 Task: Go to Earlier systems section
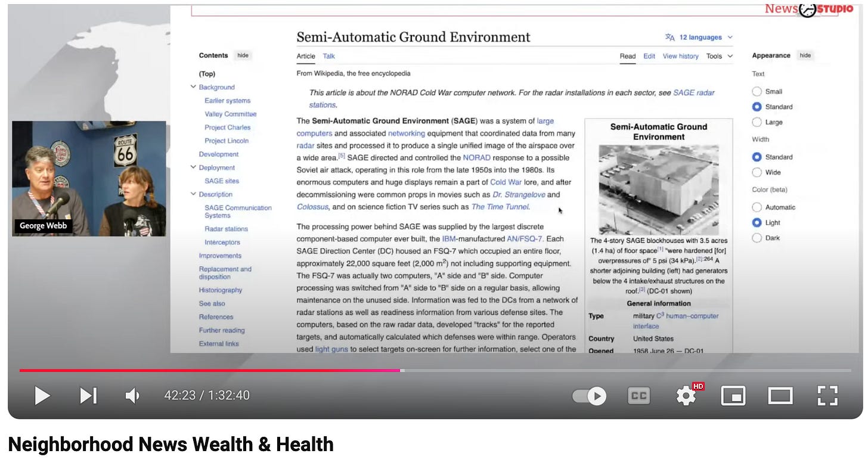pos(227,101)
